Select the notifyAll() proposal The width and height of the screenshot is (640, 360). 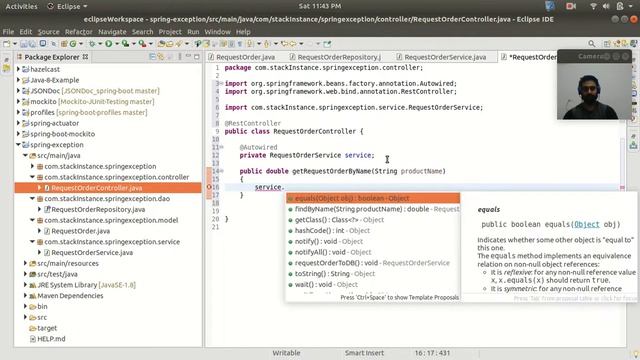click(x=373, y=252)
